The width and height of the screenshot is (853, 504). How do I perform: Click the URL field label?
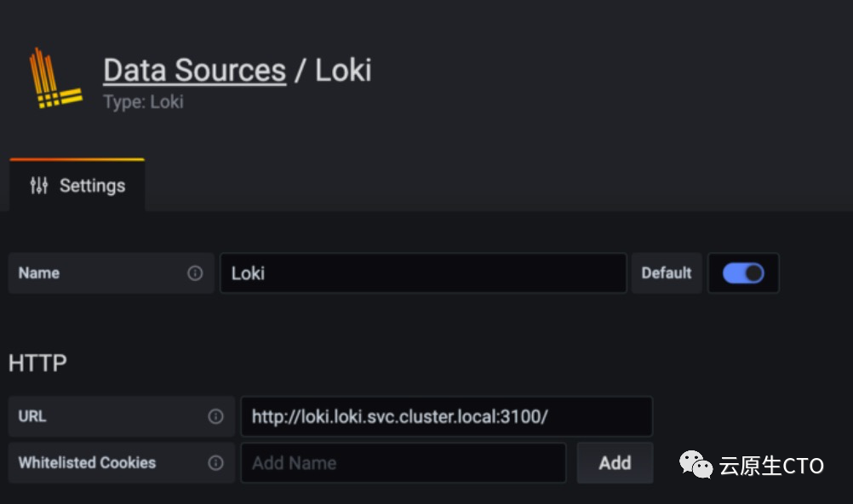click(32, 416)
